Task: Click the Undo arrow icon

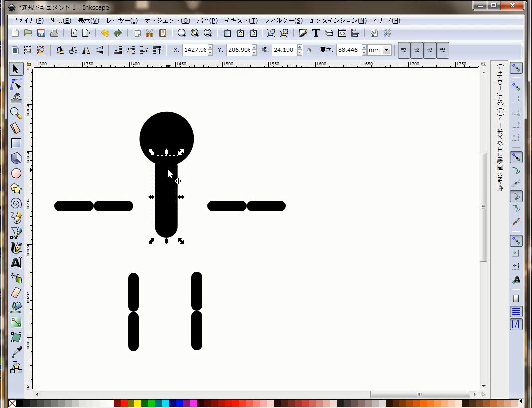Action: tap(105, 33)
